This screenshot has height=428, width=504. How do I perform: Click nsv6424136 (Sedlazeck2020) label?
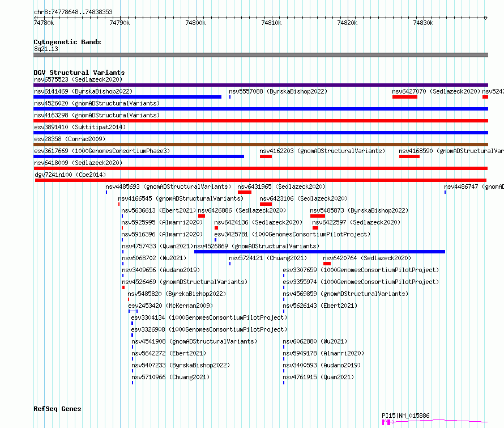258,222
